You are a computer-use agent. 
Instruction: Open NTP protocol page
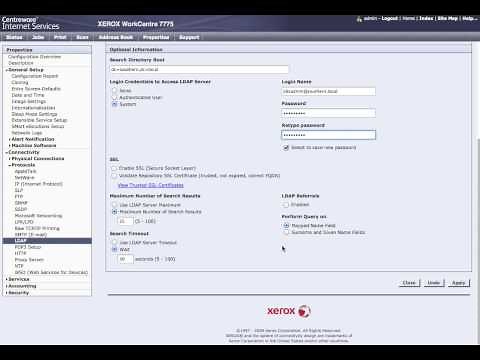pos(19,266)
